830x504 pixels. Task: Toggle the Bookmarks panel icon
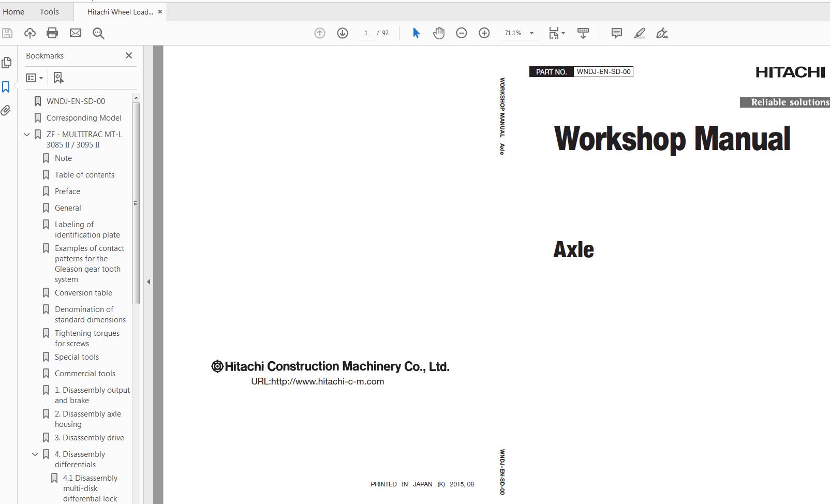(x=6, y=87)
